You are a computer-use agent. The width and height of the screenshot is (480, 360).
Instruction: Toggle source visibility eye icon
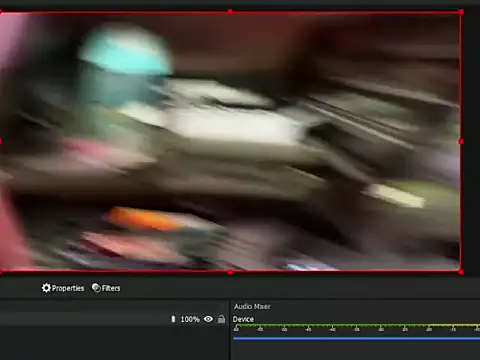(x=208, y=319)
